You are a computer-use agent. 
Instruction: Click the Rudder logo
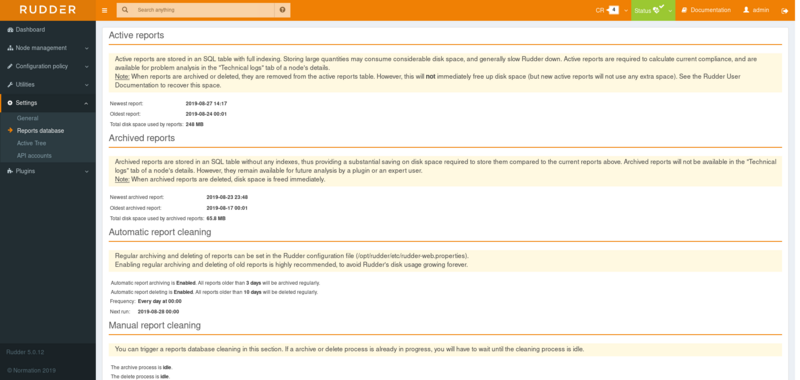pos(47,10)
